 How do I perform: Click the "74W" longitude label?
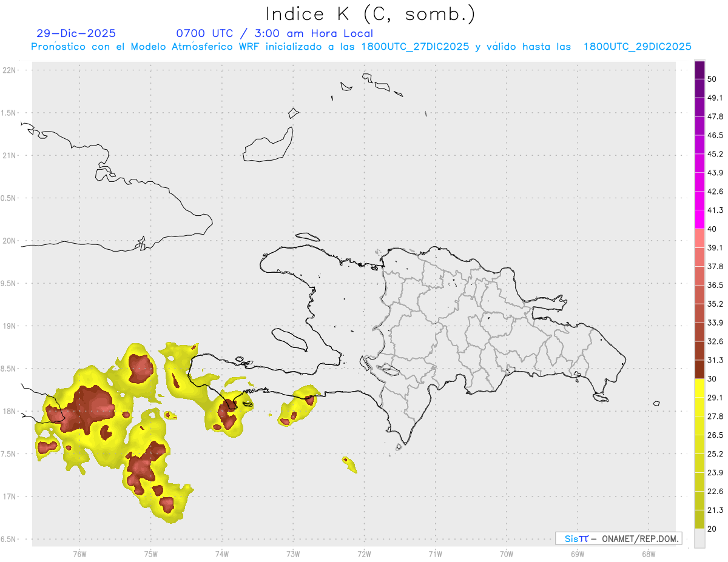click(221, 554)
